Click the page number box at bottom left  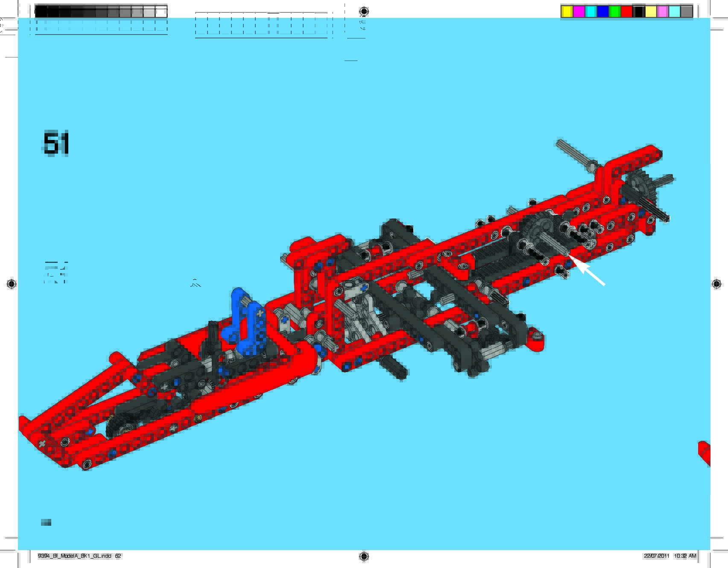click(x=46, y=522)
